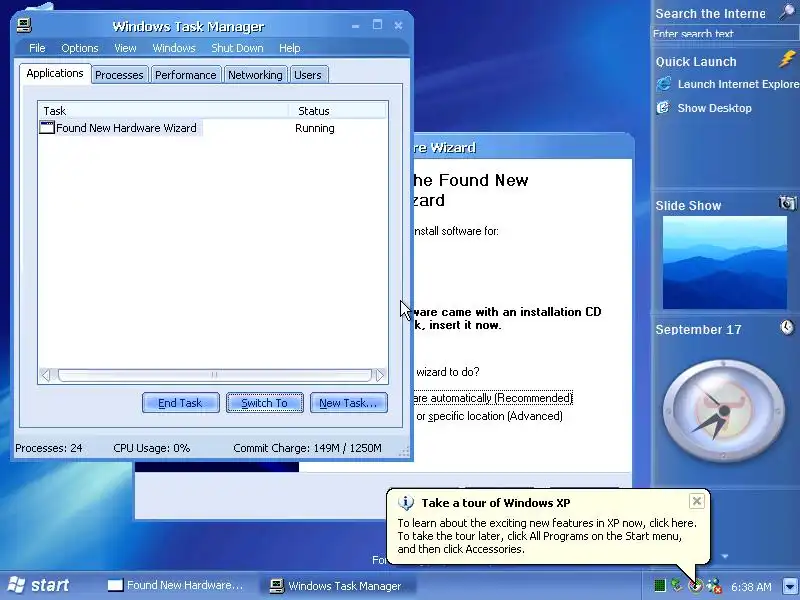This screenshot has width=800, height=600.
Task: Click the magnifier icon beside Search the Internet
Action: tap(787, 12)
